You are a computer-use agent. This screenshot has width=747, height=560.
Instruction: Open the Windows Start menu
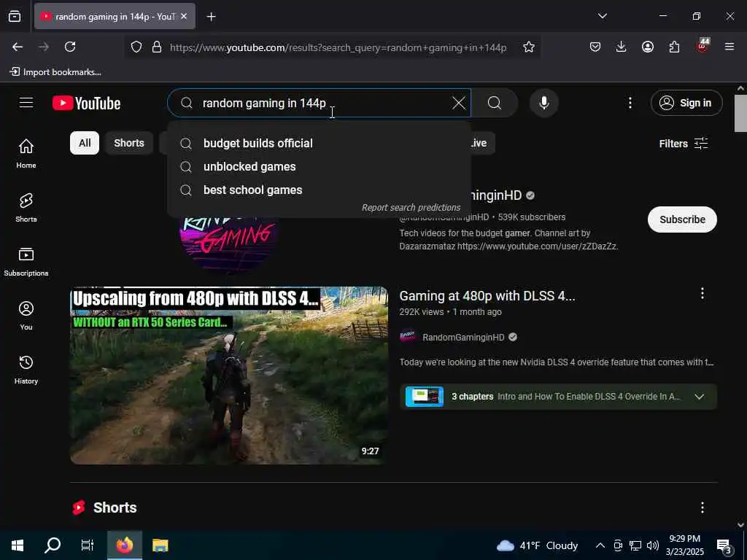18,545
